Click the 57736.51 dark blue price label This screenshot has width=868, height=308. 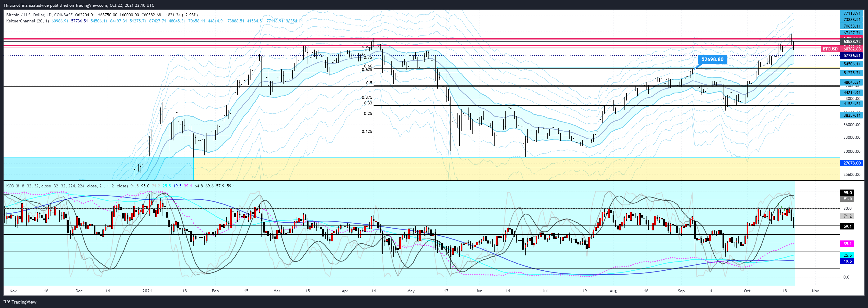851,56
